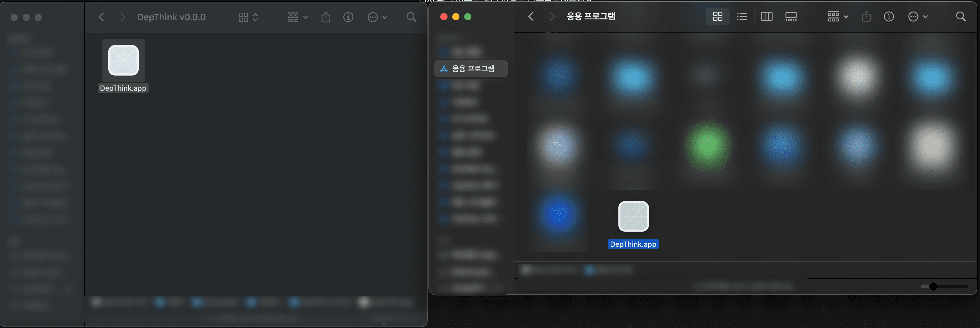This screenshot has height=328, width=980.
Task: Open group-by menu in DepThink v0.0.0 window
Action: click(x=297, y=17)
